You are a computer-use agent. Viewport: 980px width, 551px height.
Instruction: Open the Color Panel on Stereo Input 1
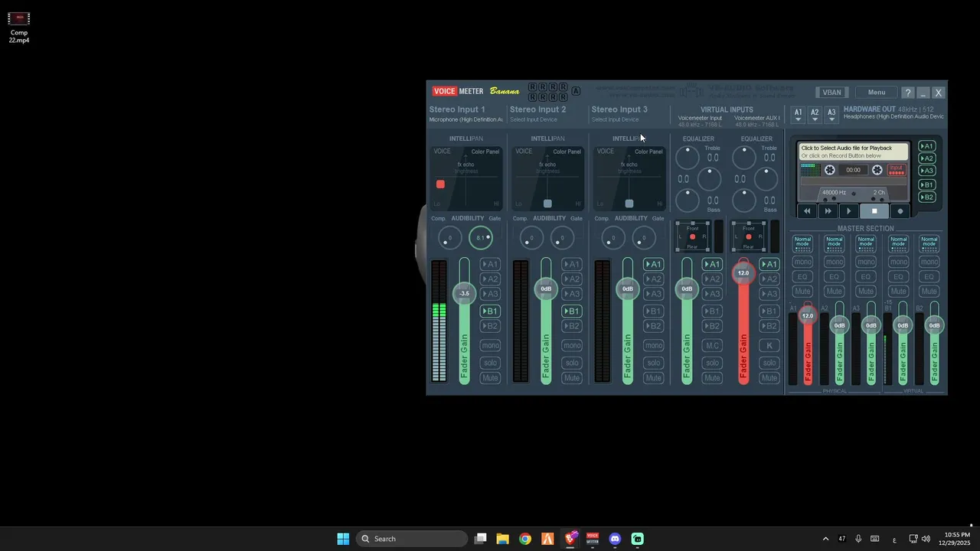(x=485, y=152)
